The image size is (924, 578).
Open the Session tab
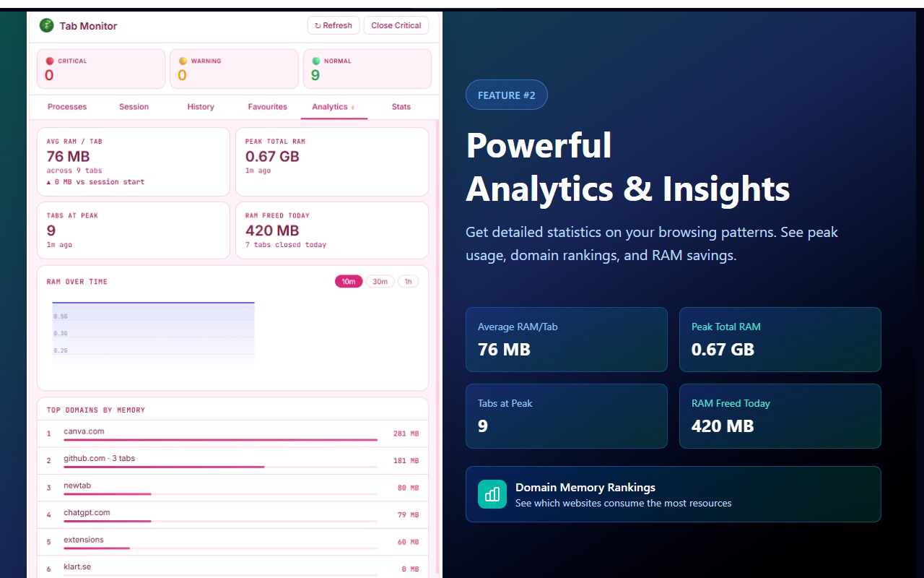[x=134, y=107]
